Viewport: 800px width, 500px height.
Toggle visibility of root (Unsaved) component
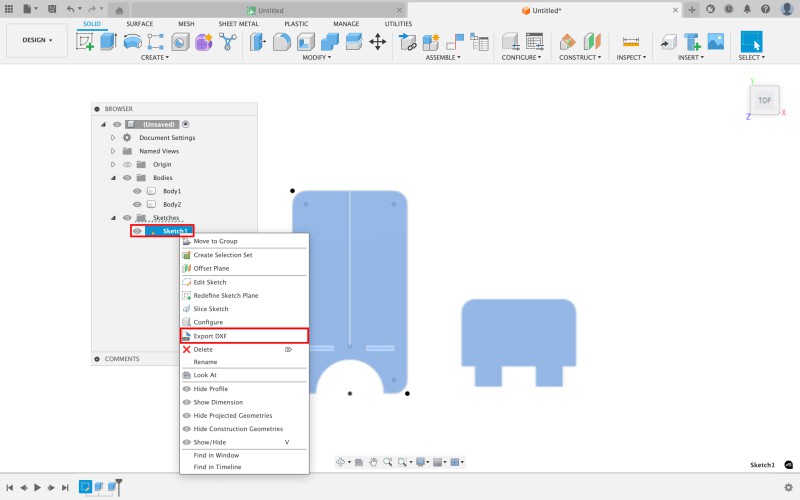(x=117, y=124)
